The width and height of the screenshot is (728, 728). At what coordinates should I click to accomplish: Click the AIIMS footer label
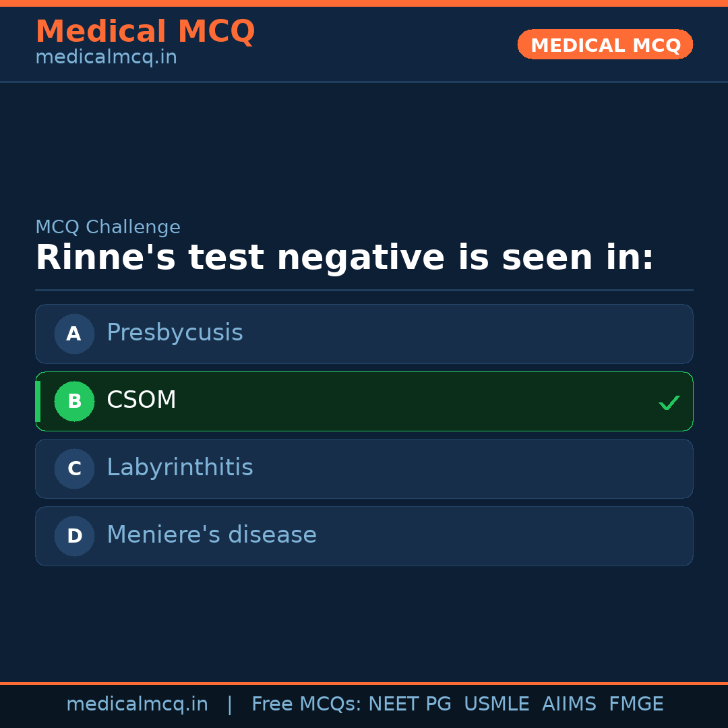(x=569, y=704)
